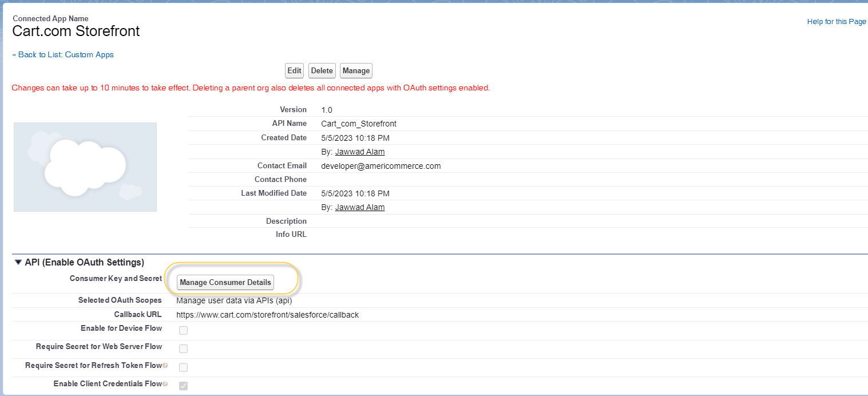This screenshot has width=868, height=396.
Task: Toggle Enable Client Credentials Flow checkbox
Action: (183, 385)
